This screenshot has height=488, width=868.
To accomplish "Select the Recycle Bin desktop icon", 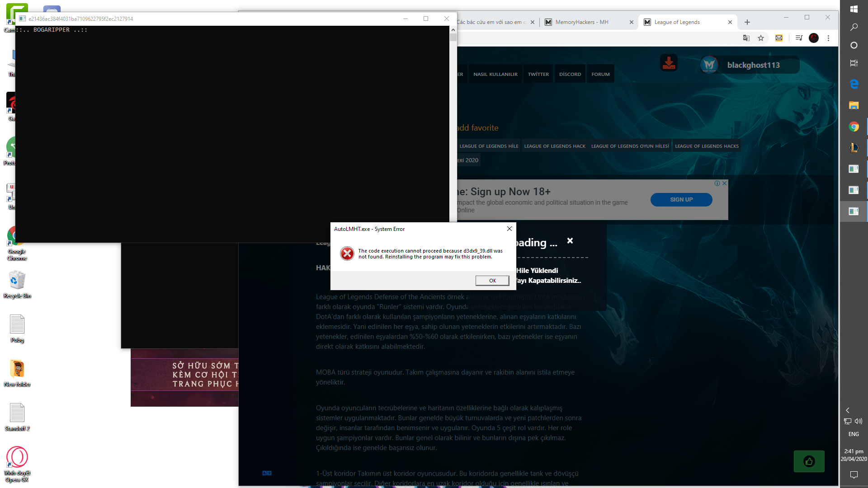I will [x=17, y=284].
